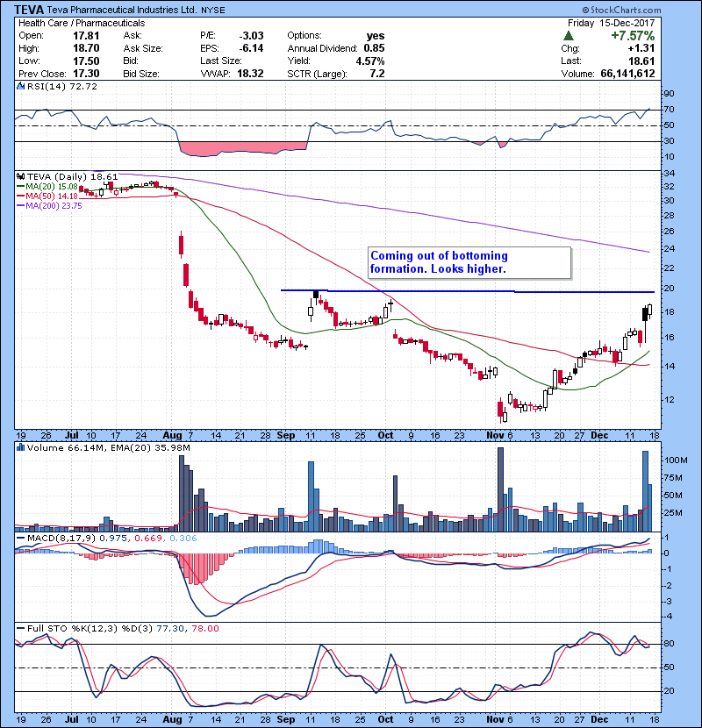
Task: Click the Yield value 4.57%
Action: (x=370, y=61)
